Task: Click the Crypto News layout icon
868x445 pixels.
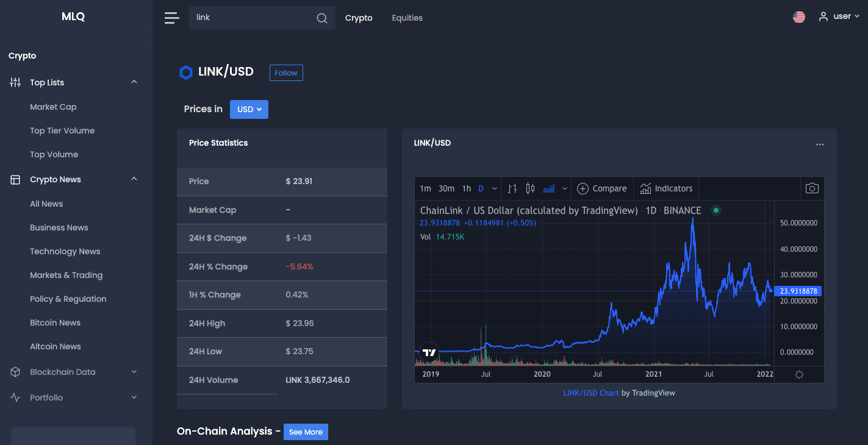Action: click(15, 179)
